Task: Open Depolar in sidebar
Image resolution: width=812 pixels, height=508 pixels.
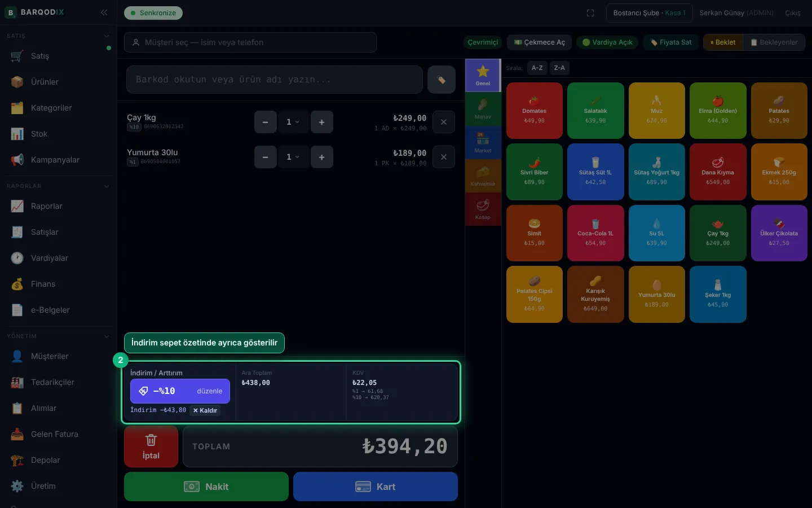Action: tap(58, 460)
